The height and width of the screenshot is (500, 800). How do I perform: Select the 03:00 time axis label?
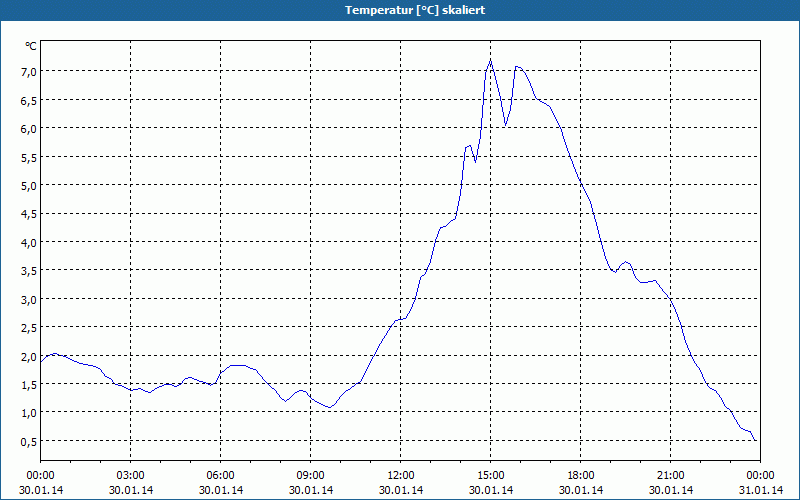(131, 476)
